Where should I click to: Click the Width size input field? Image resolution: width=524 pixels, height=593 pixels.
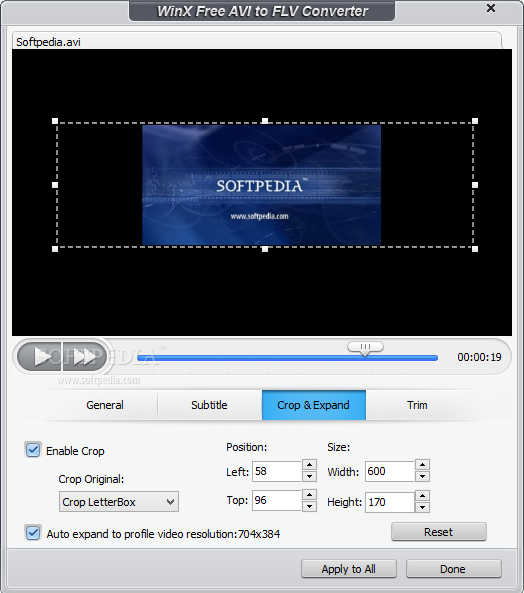389,471
